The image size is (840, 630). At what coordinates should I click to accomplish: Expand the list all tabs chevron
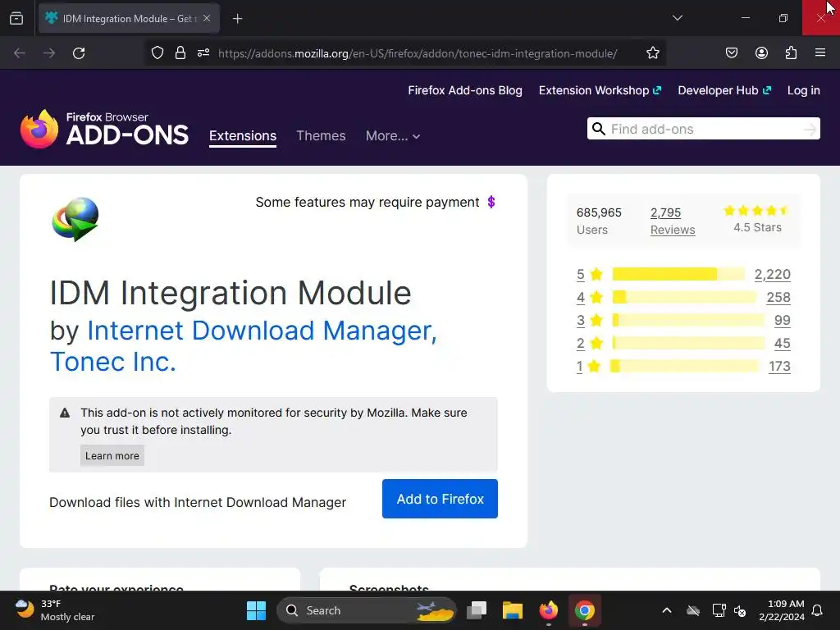(x=677, y=18)
